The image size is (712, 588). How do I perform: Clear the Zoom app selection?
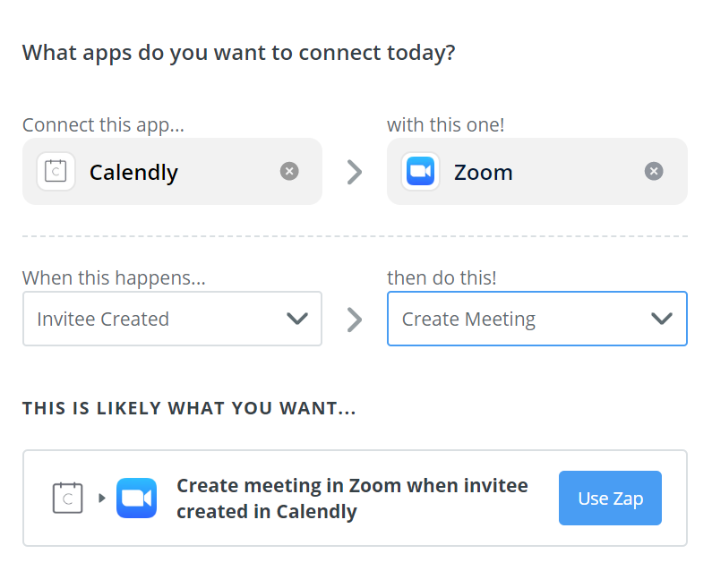(x=654, y=171)
